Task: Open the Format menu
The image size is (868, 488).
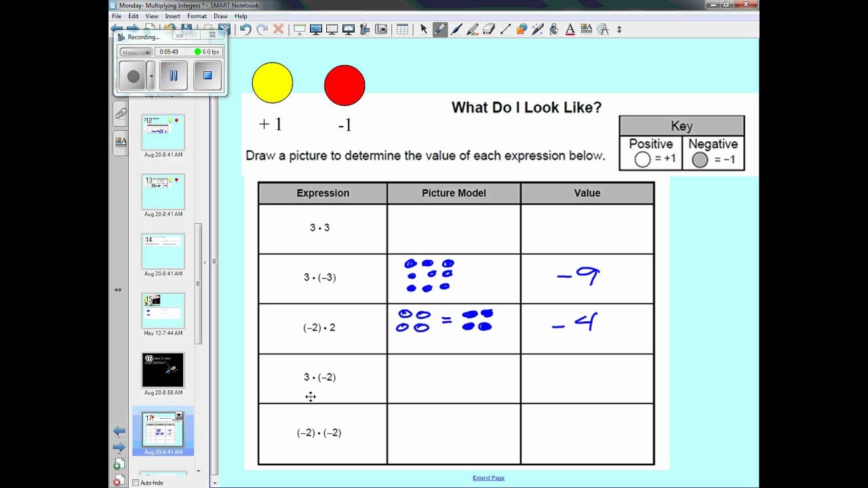Action: tap(197, 16)
